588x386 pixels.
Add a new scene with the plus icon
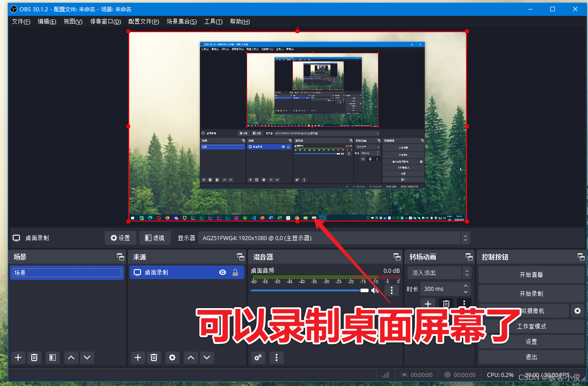(18, 357)
